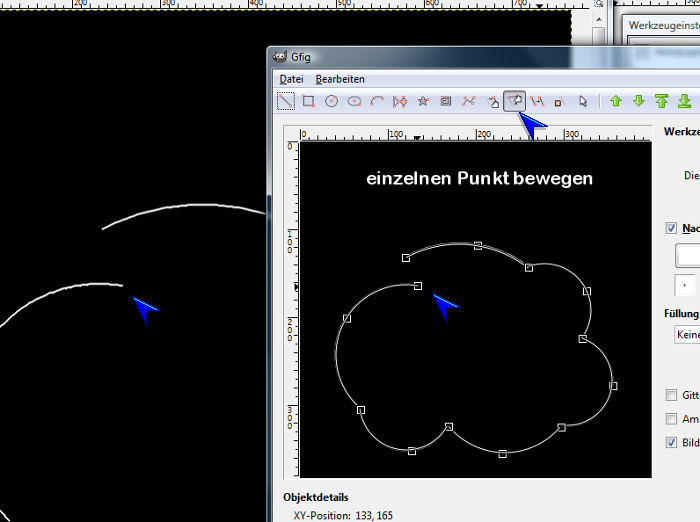Select the Rectangle tool in Gfig
The width and height of the screenshot is (700, 522).
309,101
